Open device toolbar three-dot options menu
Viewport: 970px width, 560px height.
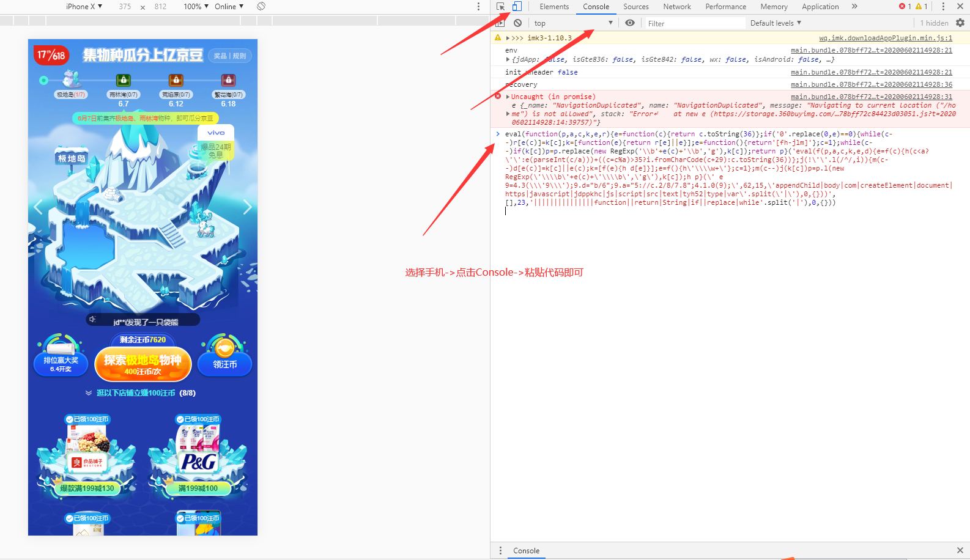[x=478, y=7]
